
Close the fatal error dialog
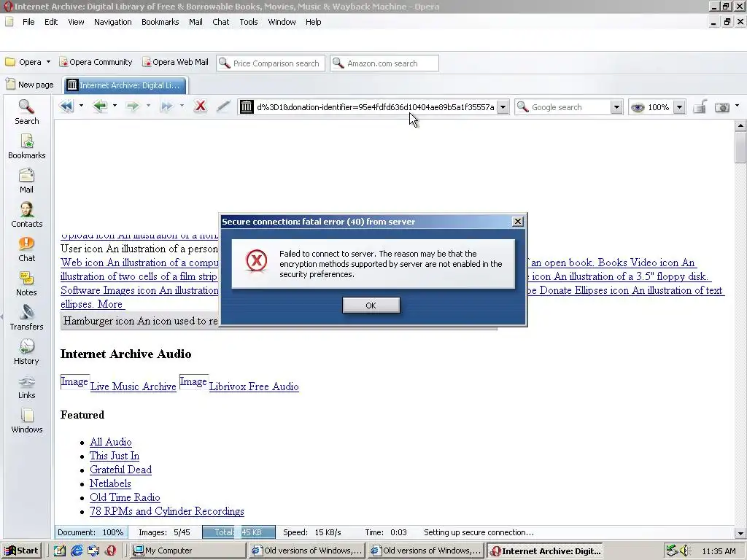click(518, 222)
